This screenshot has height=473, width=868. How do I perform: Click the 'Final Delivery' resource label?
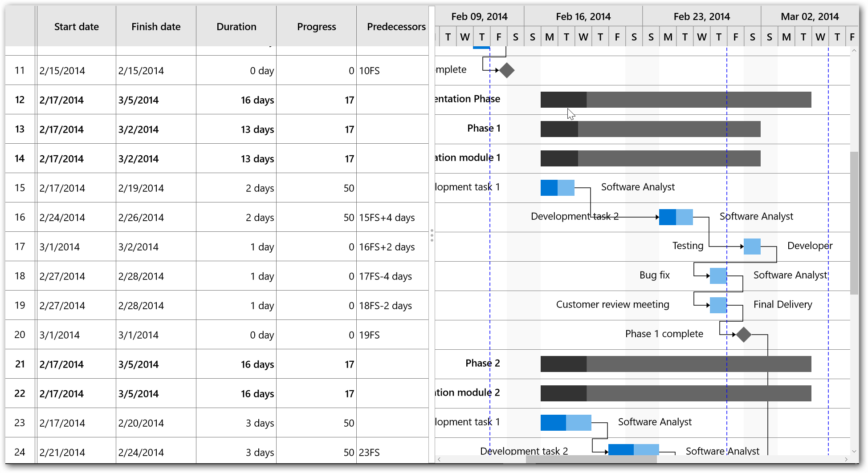pos(783,304)
